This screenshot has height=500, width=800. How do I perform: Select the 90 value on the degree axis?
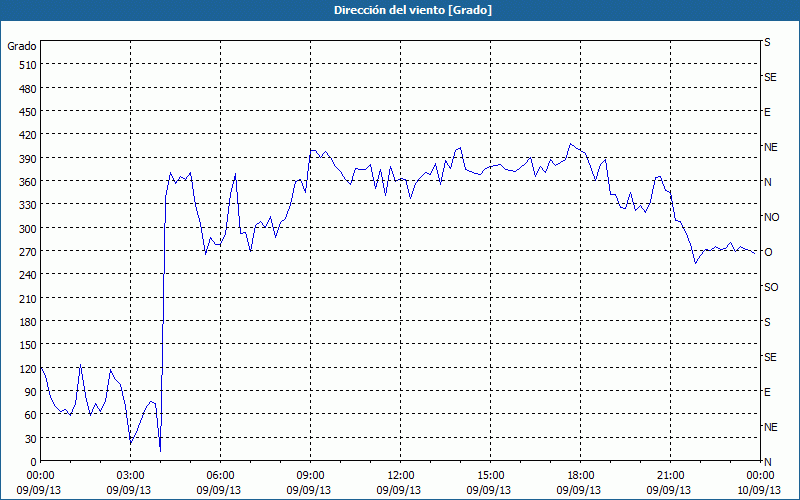(31, 392)
